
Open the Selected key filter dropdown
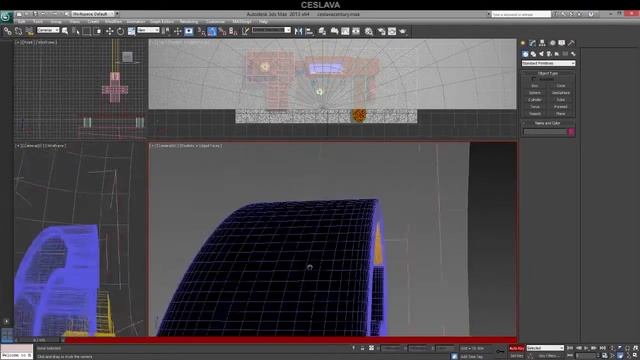545,348
